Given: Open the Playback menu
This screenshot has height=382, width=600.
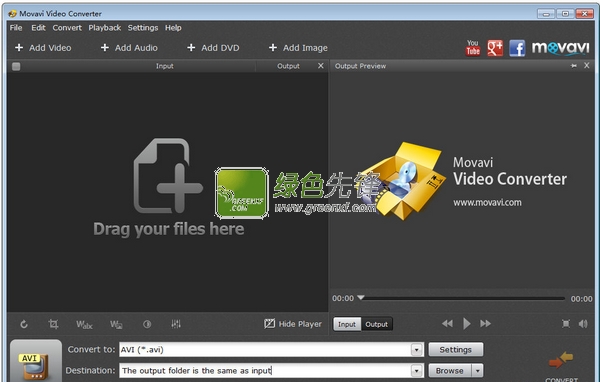Looking at the screenshot, I should point(104,28).
